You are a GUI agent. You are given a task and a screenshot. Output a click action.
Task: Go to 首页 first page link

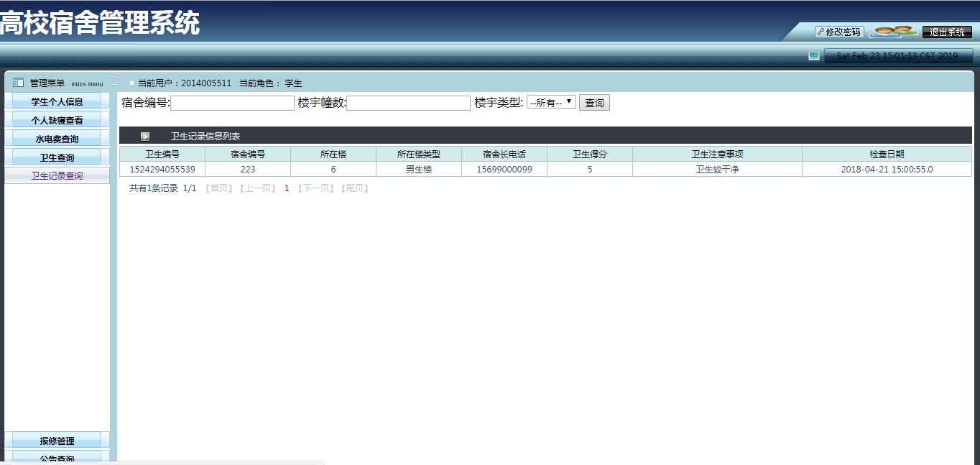click(x=218, y=188)
